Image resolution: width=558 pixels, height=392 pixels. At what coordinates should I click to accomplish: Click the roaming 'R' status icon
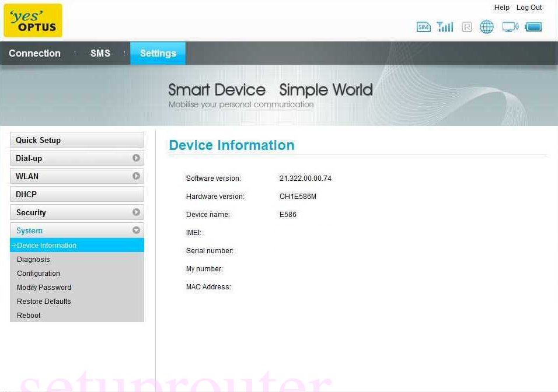466,27
